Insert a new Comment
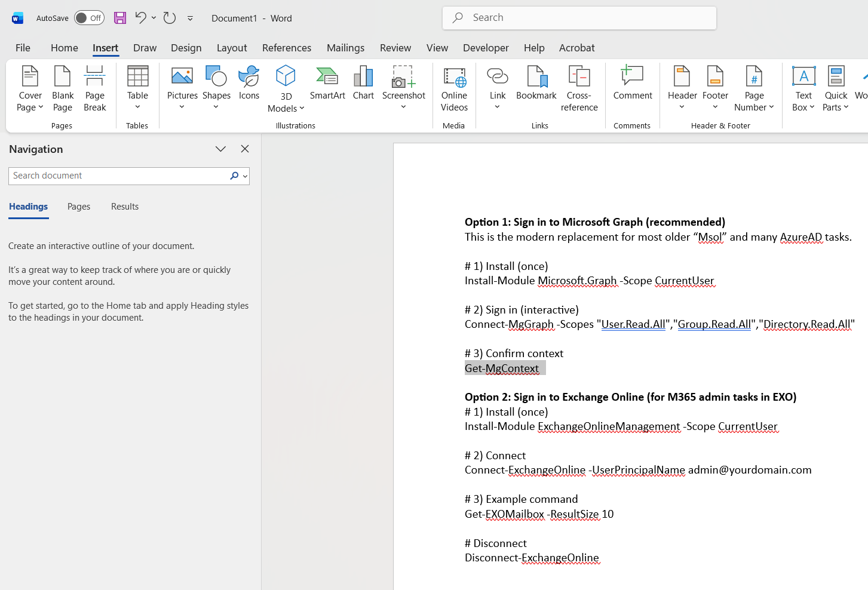 click(x=632, y=84)
